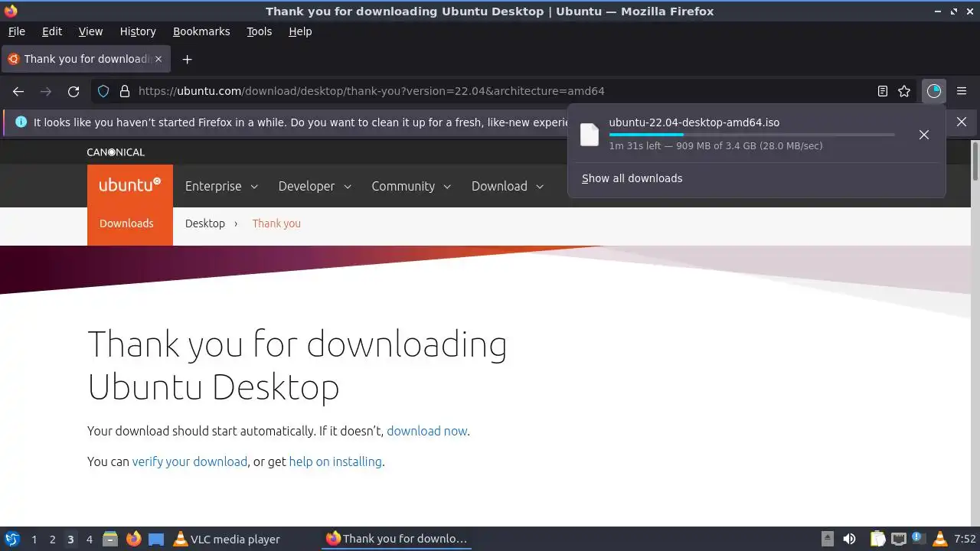The image size is (980, 551).
Task: Expand the Developer navigation dropdown
Action: click(x=315, y=186)
